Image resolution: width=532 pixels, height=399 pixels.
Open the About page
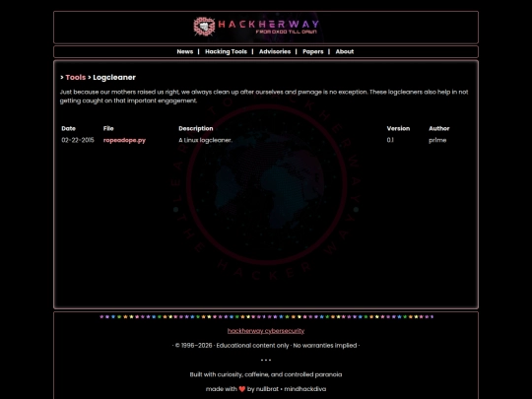click(345, 51)
